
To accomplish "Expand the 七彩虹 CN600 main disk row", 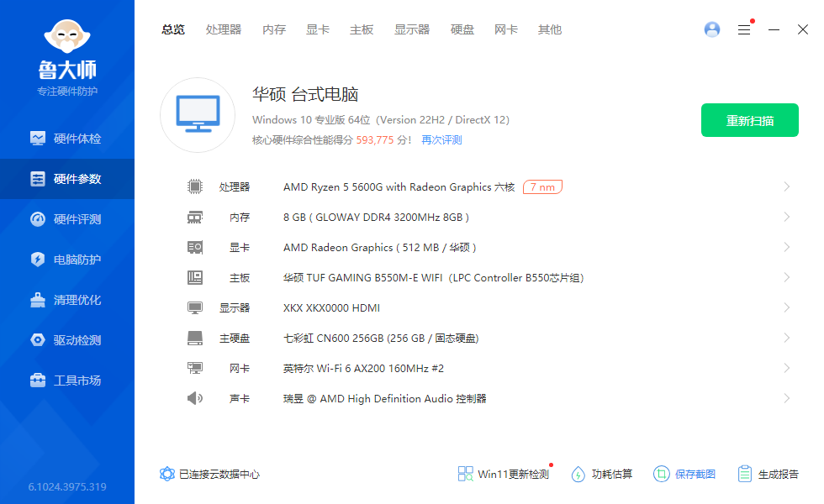I will pos(786,338).
